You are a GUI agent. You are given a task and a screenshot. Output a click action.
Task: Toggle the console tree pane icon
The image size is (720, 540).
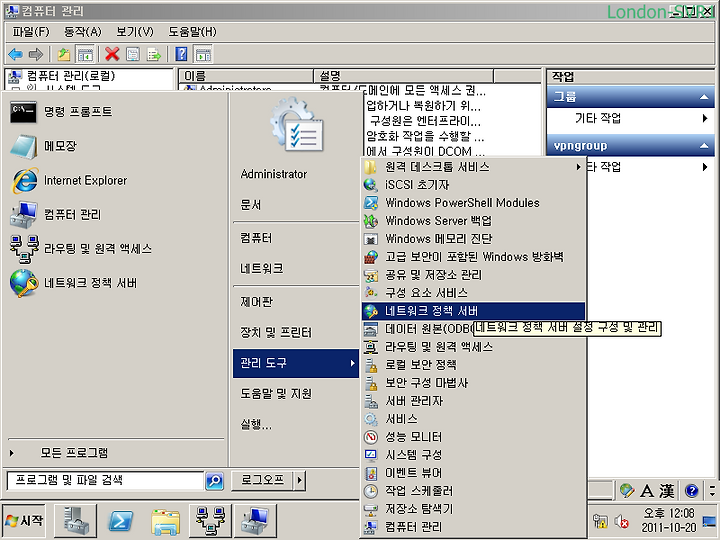point(85,55)
